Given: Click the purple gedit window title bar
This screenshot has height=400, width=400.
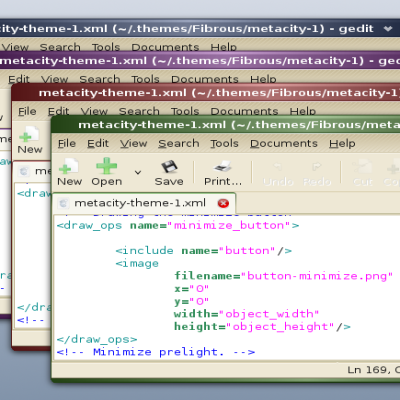Looking at the screenshot, I should click(x=200, y=61).
